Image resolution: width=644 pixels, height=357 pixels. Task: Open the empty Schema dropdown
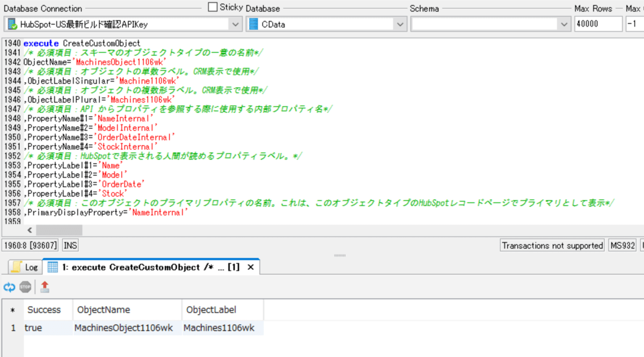[x=564, y=24]
